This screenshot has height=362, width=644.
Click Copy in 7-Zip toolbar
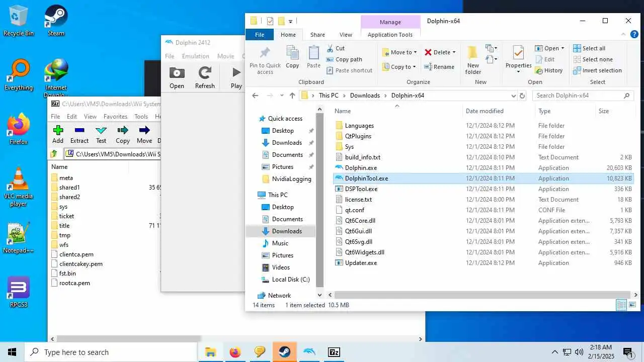[x=123, y=135]
